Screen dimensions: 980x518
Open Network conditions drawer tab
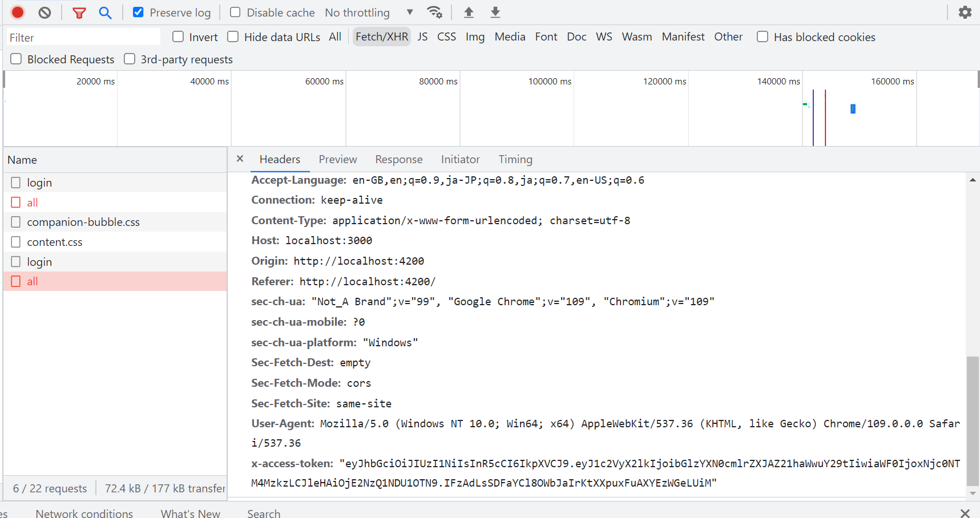(x=84, y=513)
